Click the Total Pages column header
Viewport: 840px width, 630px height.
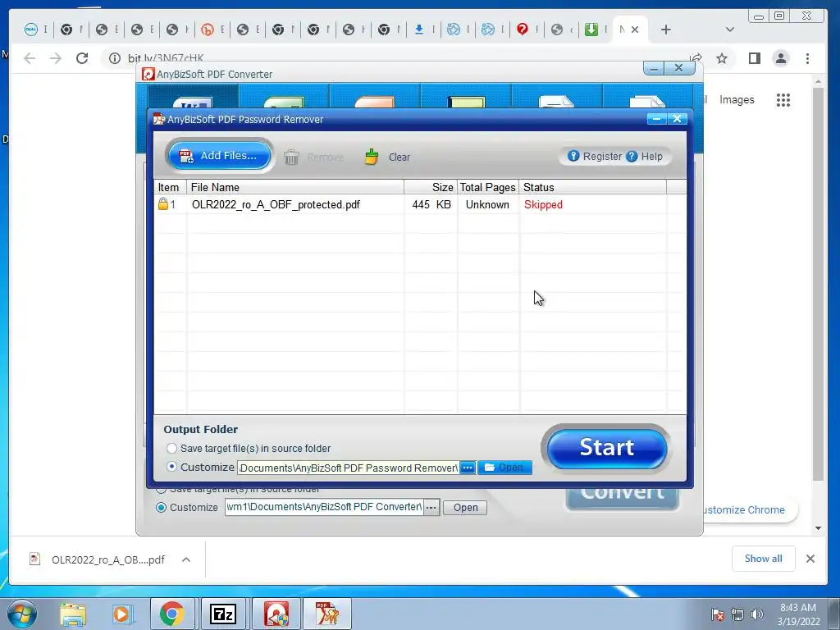[x=487, y=187]
